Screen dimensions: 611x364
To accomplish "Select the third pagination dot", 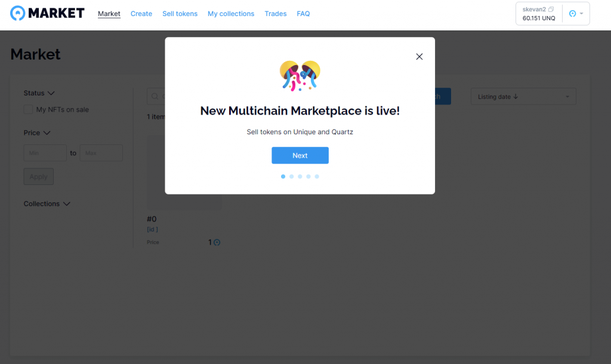I will click(300, 177).
